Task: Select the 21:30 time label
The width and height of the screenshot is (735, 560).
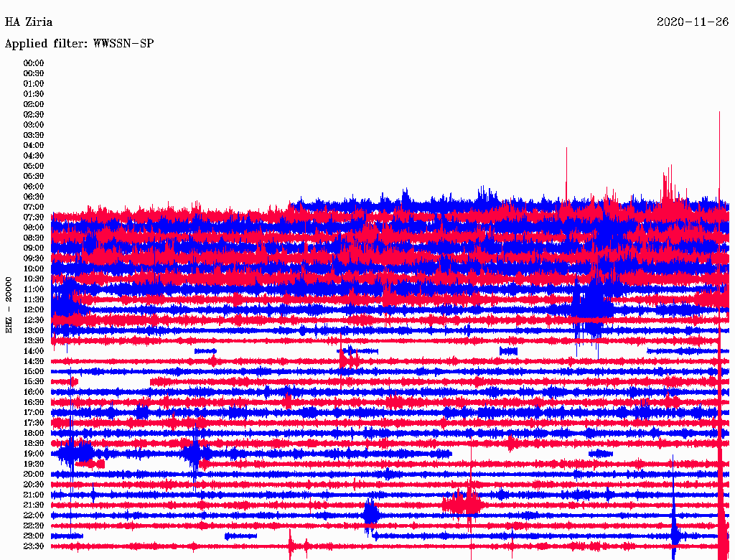Action: [34, 505]
